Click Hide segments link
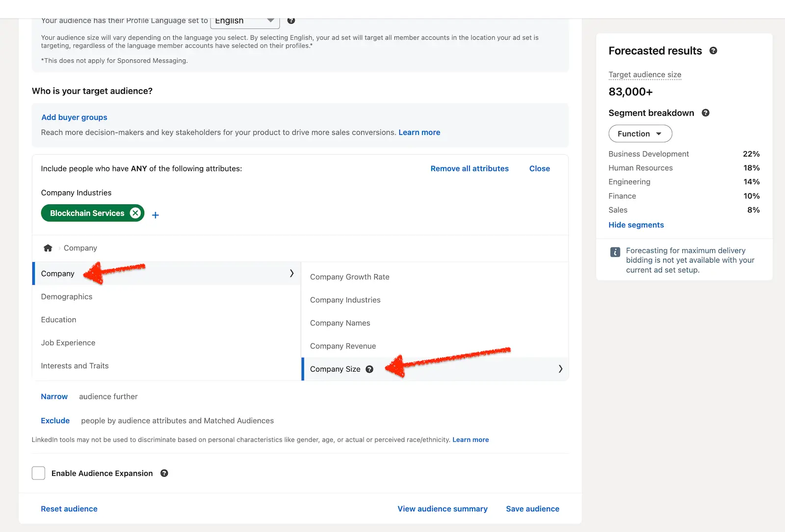 tap(636, 225)
